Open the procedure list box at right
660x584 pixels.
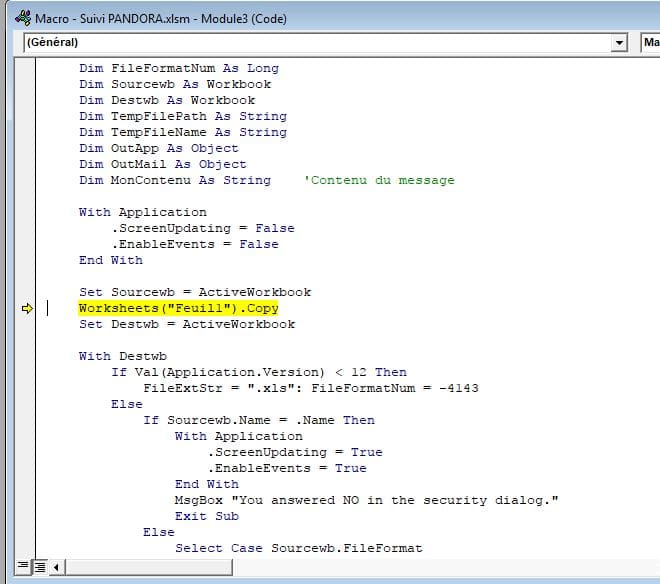(650, 43)
